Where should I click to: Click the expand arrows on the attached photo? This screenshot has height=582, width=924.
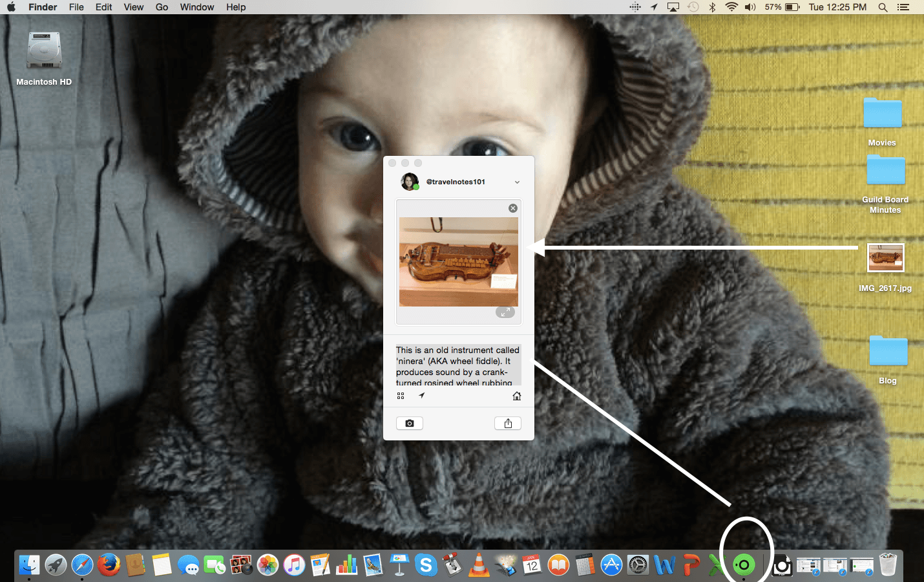tap(505, 312)
